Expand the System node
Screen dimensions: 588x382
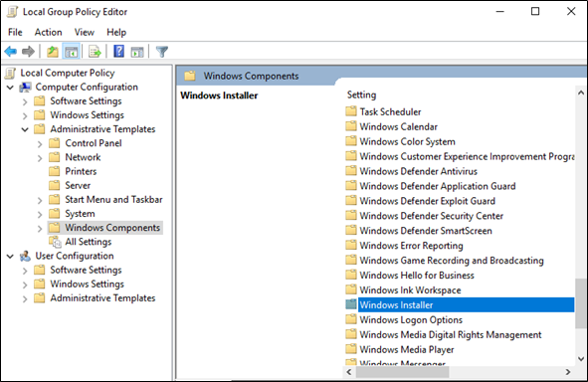coord(40,215)
